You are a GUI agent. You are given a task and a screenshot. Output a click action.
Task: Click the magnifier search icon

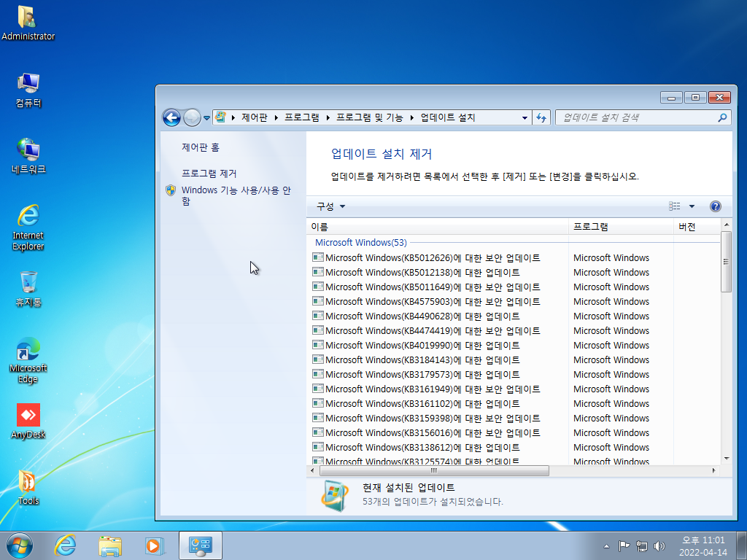coord(722,117)
